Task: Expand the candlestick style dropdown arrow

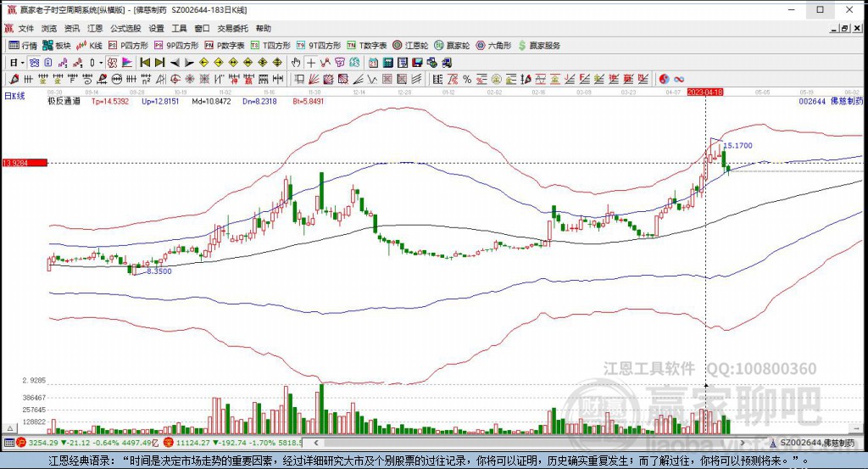Action: coord(101,63)
